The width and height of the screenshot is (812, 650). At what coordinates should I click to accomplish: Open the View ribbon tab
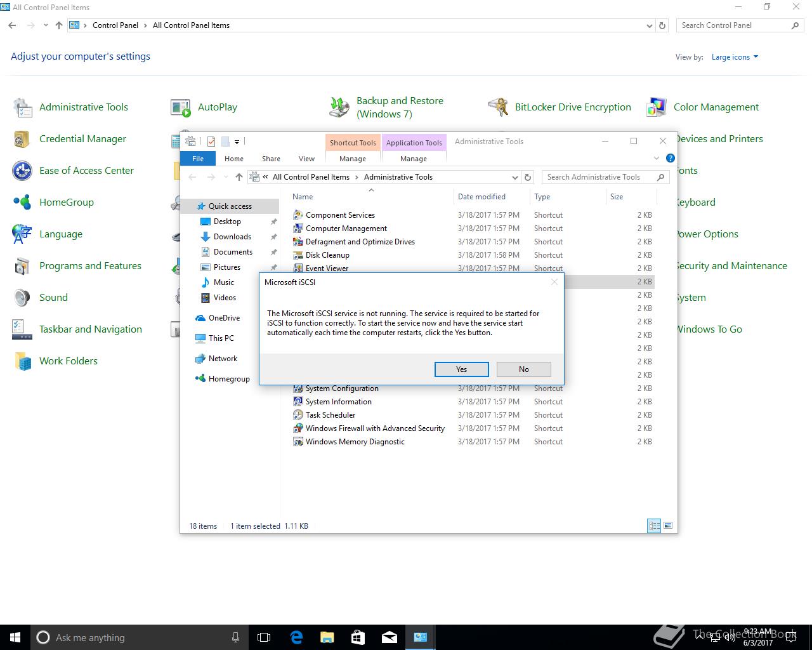306,159
